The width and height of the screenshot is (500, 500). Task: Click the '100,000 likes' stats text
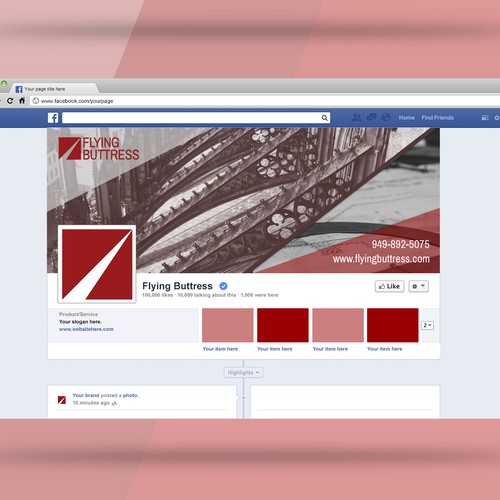point(157,295)
